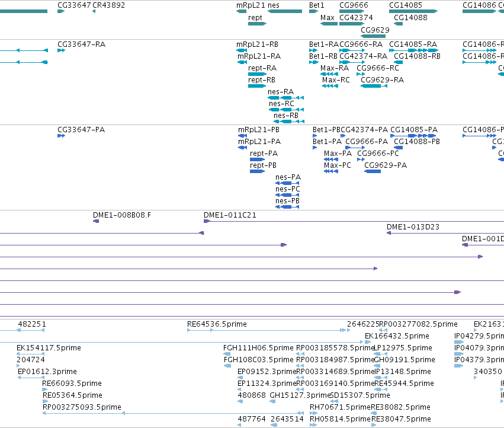This screenshot has width=504, height=428.
Task: Select BAC clone DME1-008B08.F
Action: tap(96, 221)
